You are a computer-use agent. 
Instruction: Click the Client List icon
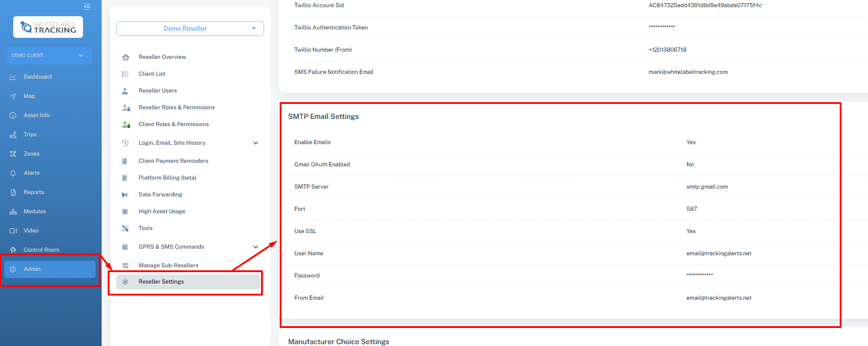click(126, 74)
